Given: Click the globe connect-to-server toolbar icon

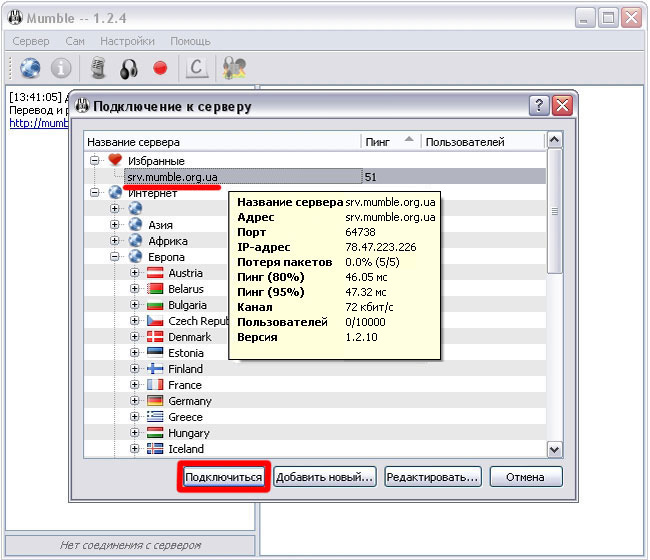Looking at the screenshot, I should pyautogui.click(x=31, y=68).
